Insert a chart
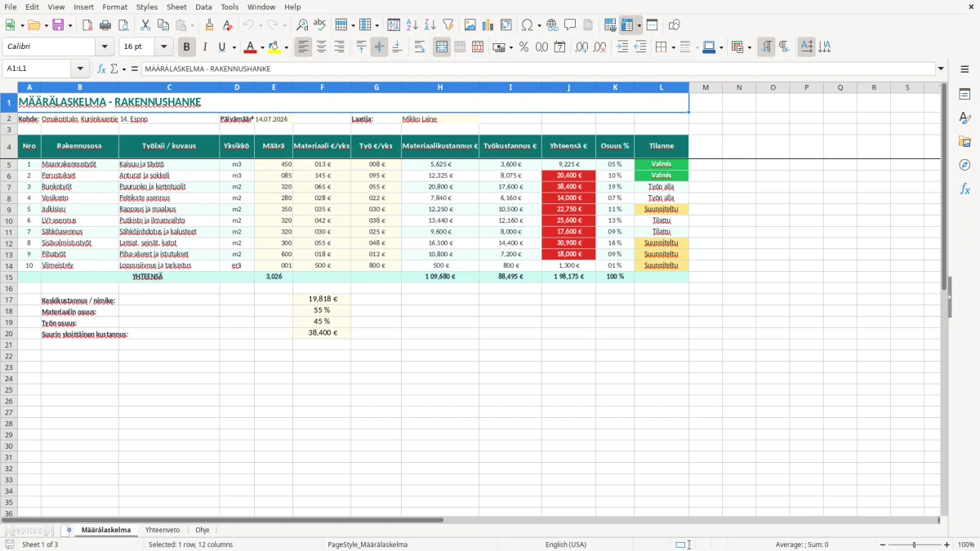 (488, 25)
